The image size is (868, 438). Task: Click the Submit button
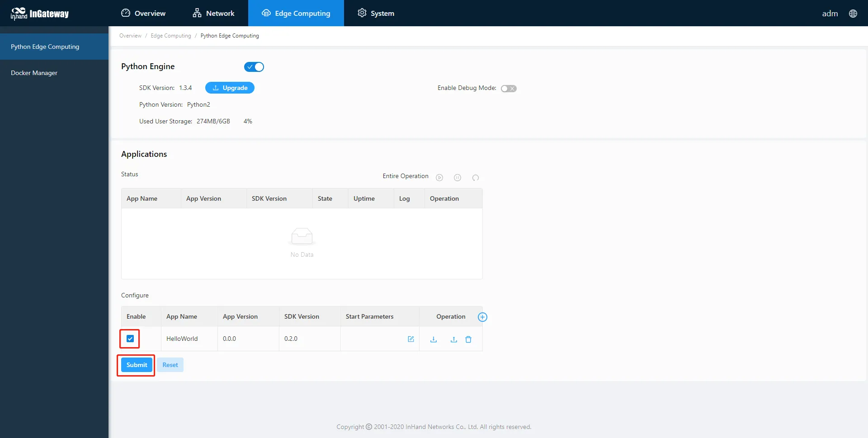click(x=137, y=365)
